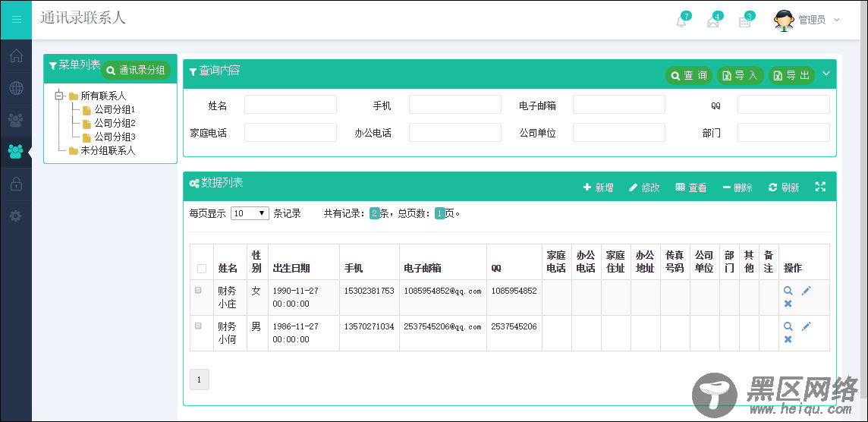Edit 财务小庄 row with pencil icon
868x422 pixels.
(806, 290)
